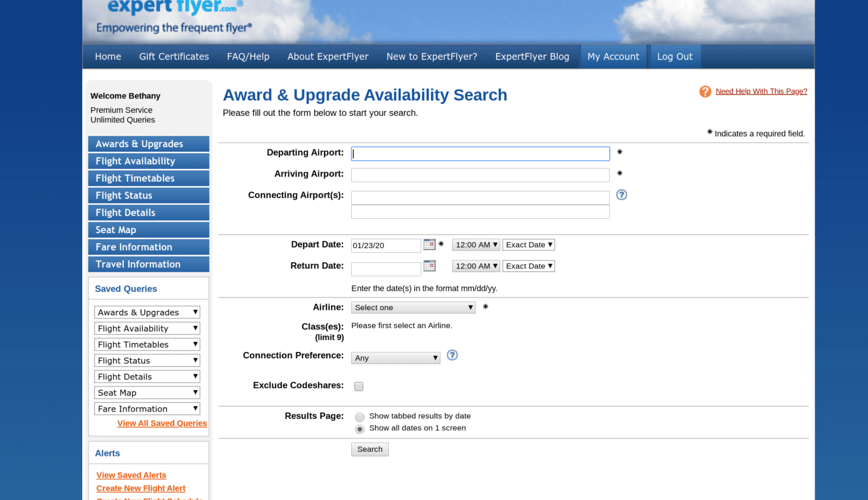The width and height of the screenshot is (868, 500).
Task: Open the Return Date calendar picker icon
Action: (429, 266)
